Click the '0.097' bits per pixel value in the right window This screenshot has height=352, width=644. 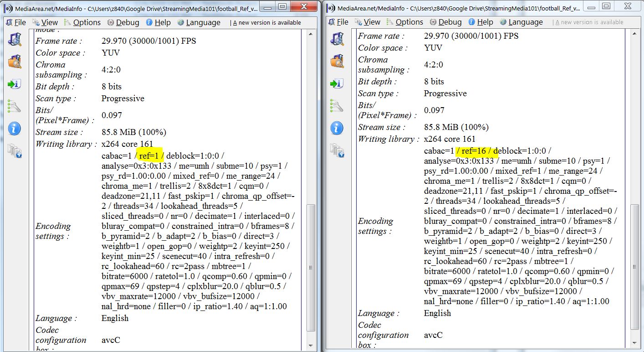434,110
